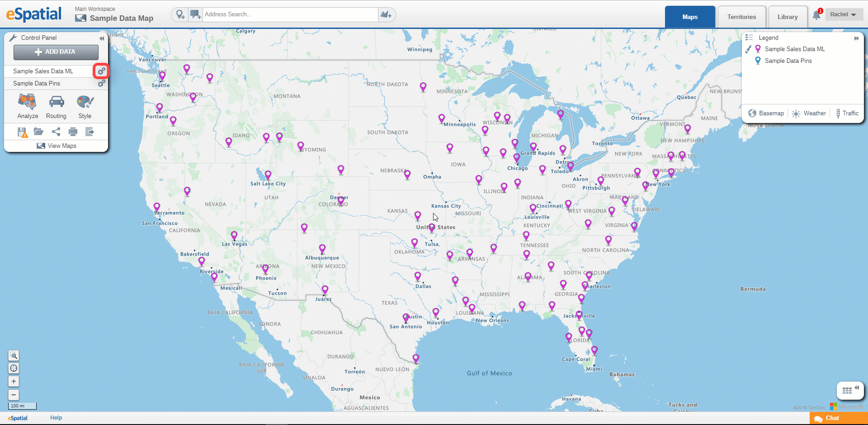868x425 pixels.
Task: Click the map pin at Denver
Action: pos(340,200)
